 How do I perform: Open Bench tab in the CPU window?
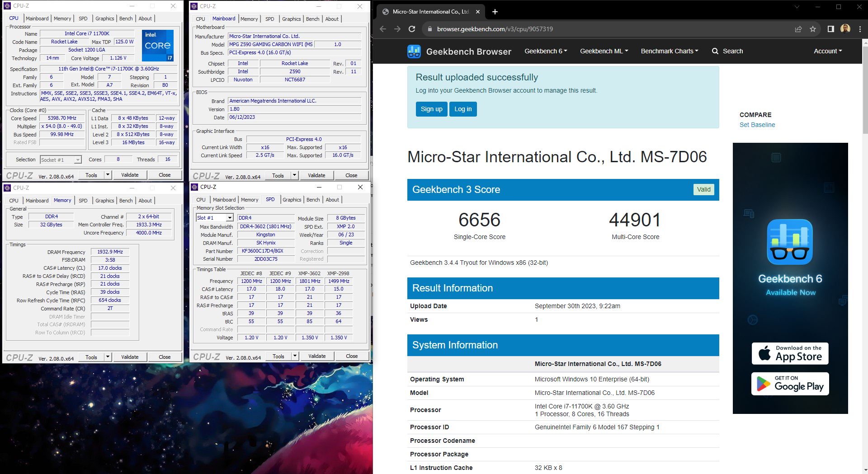coord(126,19)
